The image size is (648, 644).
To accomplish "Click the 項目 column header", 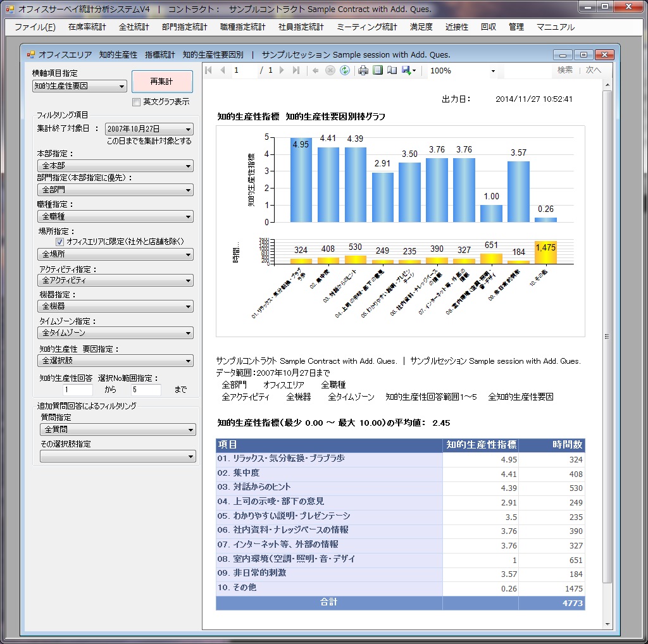I will pyautogui.click(x=329, y=445).
